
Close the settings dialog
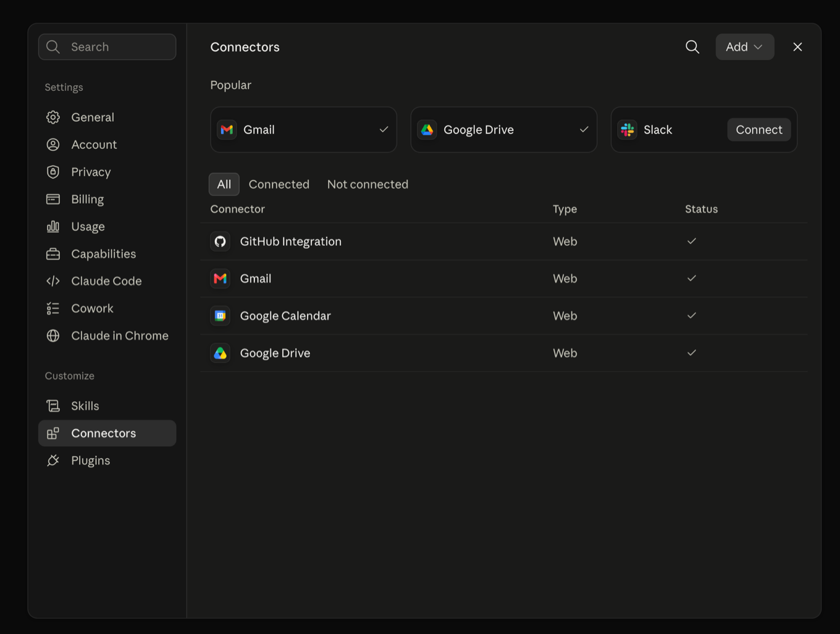pyautogui.click(x=797, y=47)
